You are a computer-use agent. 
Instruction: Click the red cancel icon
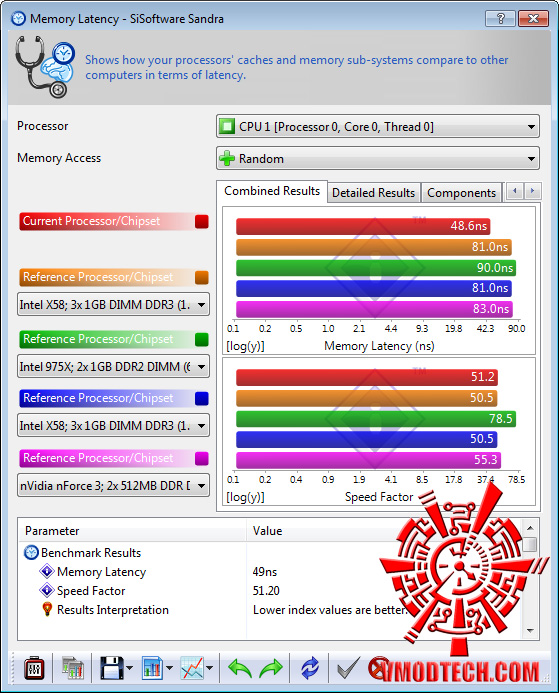(378, 668)
